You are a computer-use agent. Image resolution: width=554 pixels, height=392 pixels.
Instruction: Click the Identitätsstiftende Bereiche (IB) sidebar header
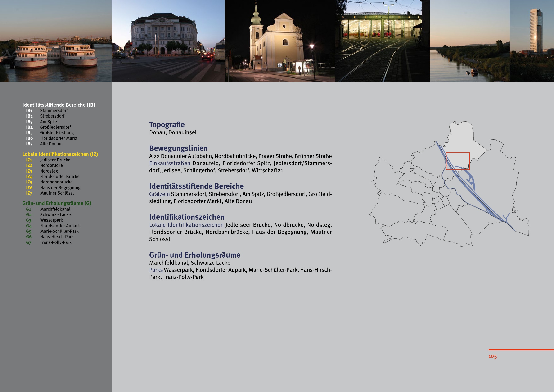click(x=59, y=105)
